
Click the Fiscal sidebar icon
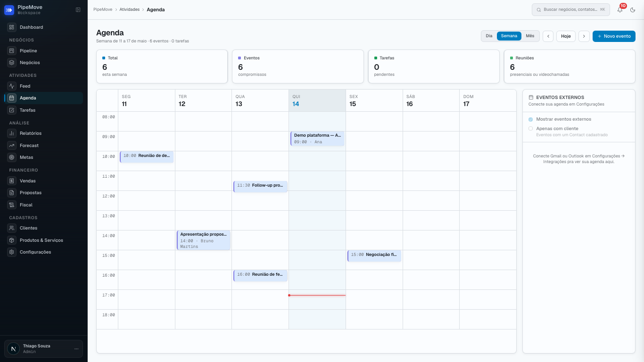pos(12,205)
